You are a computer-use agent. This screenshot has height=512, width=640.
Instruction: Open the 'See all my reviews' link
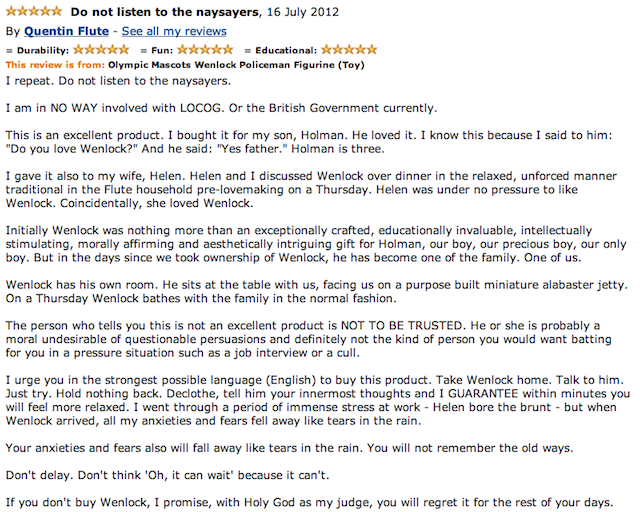point(174,31)
